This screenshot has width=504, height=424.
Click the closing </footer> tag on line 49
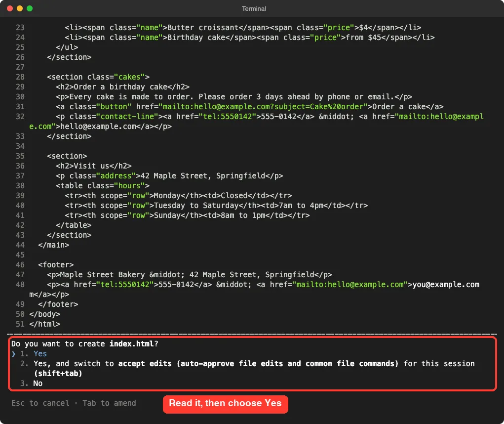pos(58,304)
